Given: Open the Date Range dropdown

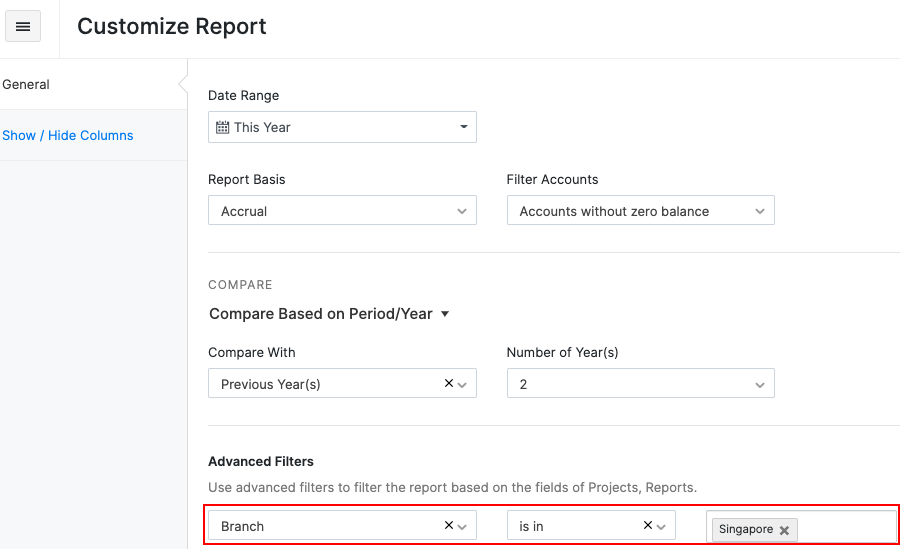Looking at the screenshot, I should click(463, 127).
